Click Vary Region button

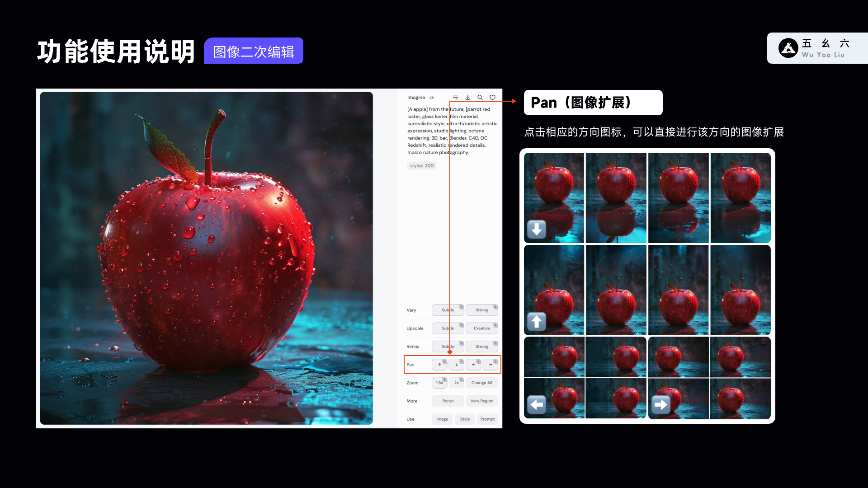click(x=481, y=401)
